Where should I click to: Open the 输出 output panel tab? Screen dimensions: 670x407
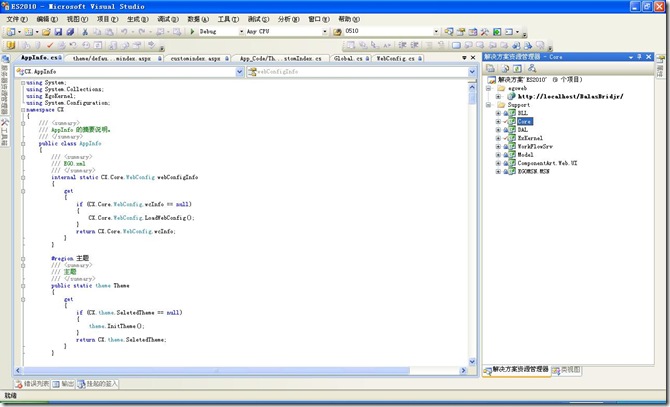click(63, 383)
